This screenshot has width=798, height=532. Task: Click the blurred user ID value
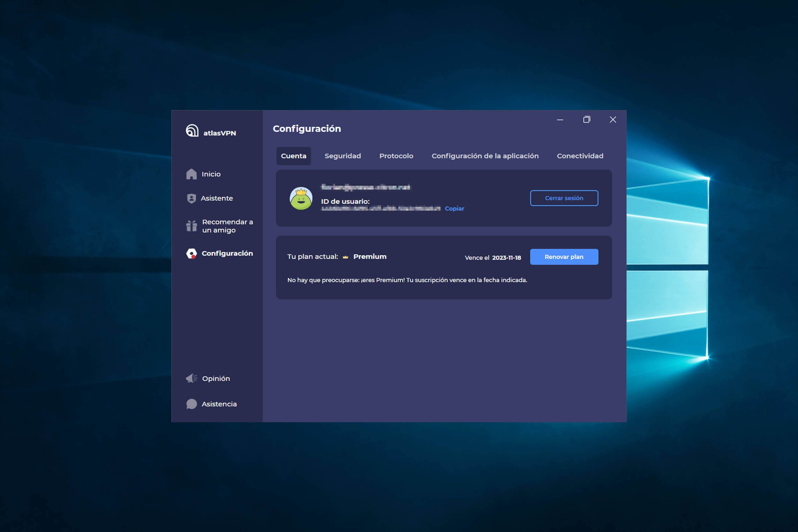point(381,209)
